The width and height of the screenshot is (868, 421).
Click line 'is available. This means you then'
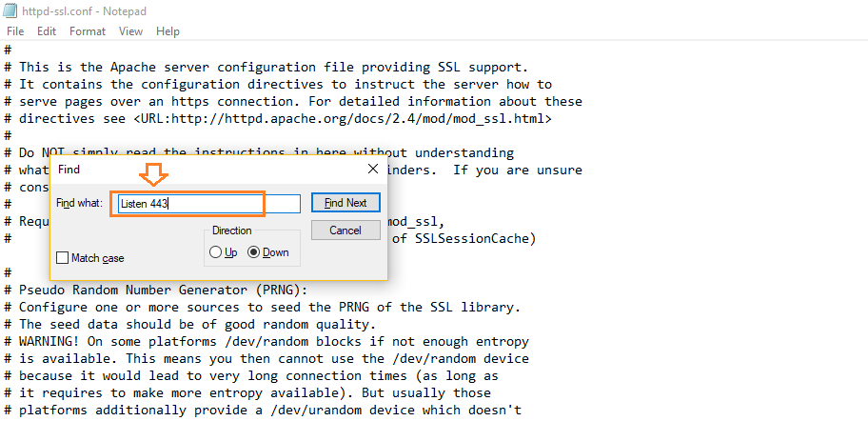(x=266, y=358)
